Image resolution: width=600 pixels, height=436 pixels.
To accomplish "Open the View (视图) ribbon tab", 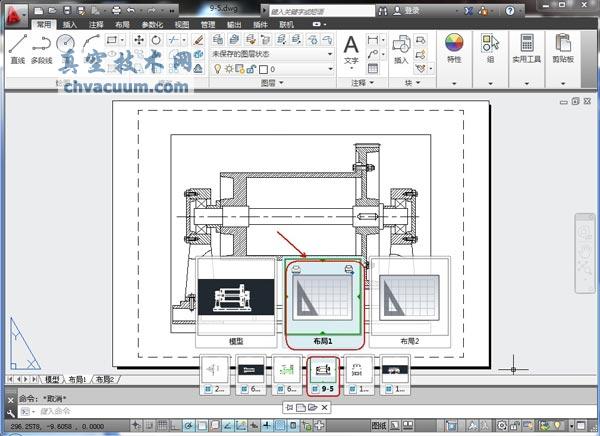I will point(181,23).
